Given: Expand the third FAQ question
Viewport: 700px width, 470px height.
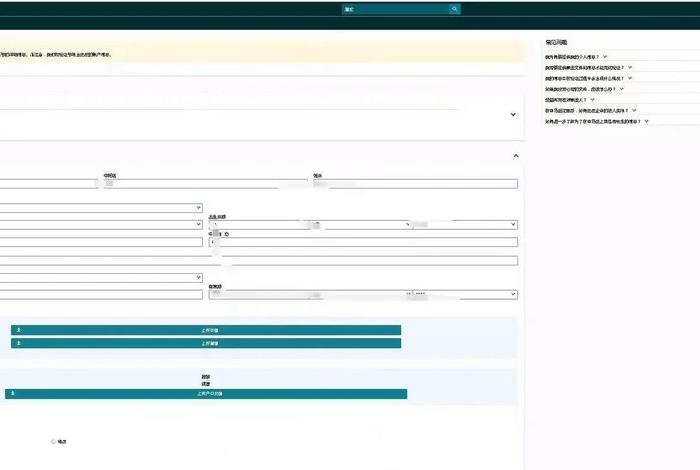Looking at the screenshot, I should [630, 78].
